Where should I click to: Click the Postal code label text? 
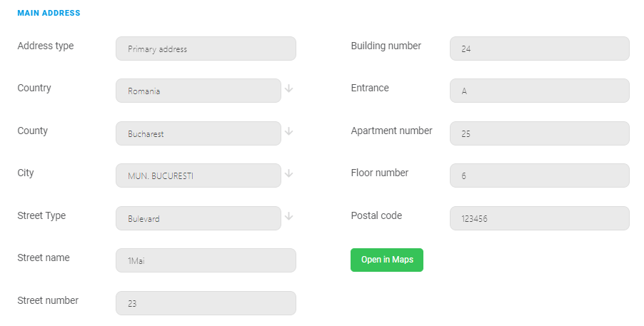[x=376, y=215]
